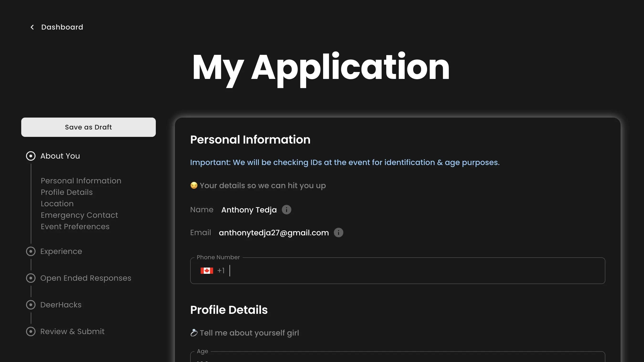The height and width of the screenshot is (362, 644).
Task: Click the Location sidebar item
Action: pyautogui.click(x=57, y=204)
